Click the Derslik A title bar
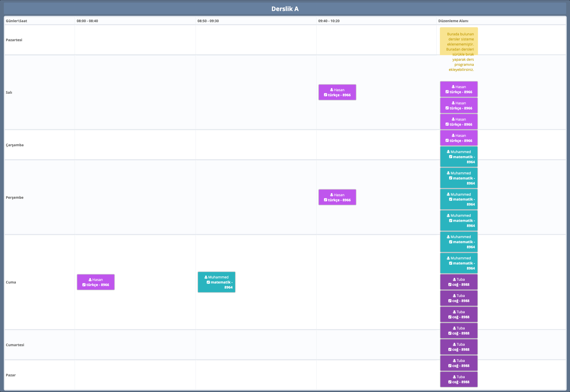Viewport: 570px width, 392px height. (x=285, y=9)
